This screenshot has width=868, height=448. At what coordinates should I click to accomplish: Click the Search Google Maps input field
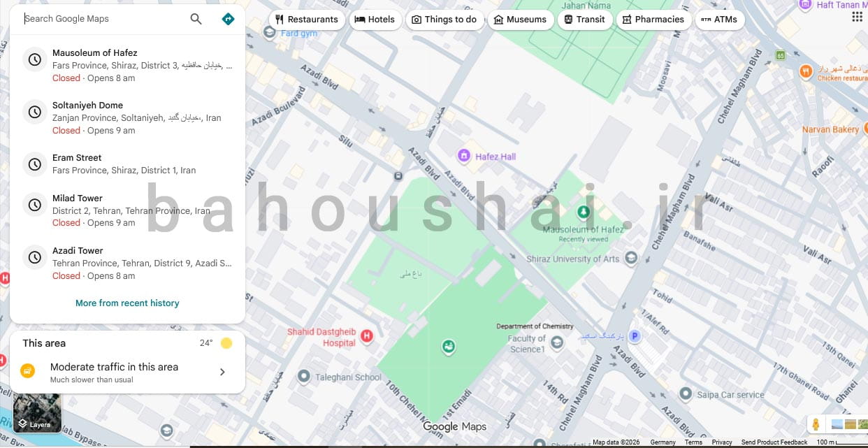point(105,19)
